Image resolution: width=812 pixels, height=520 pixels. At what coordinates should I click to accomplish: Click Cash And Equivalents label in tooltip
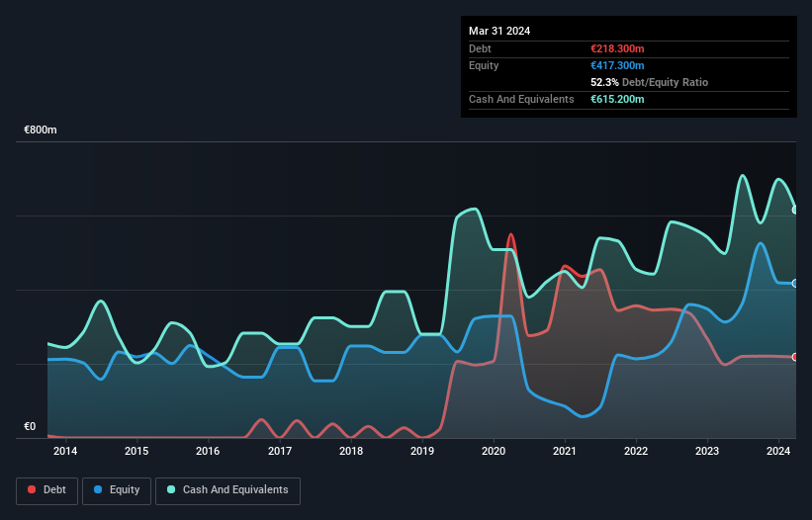pos(521,99)
